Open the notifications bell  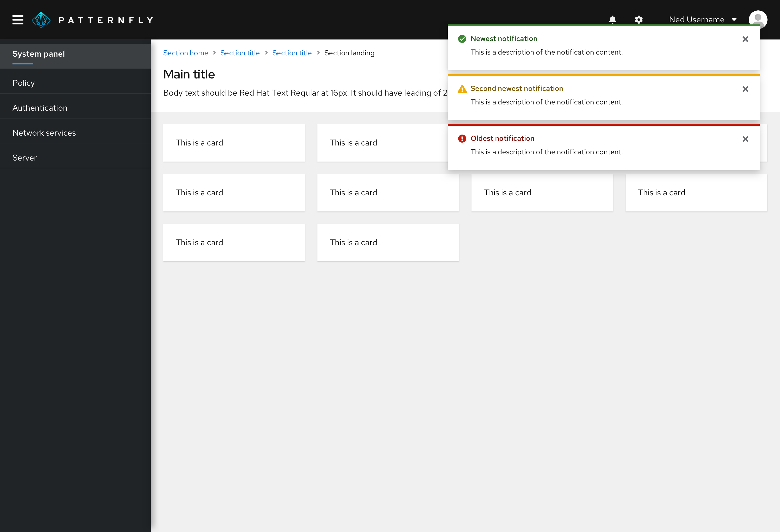tap(612, 19)
